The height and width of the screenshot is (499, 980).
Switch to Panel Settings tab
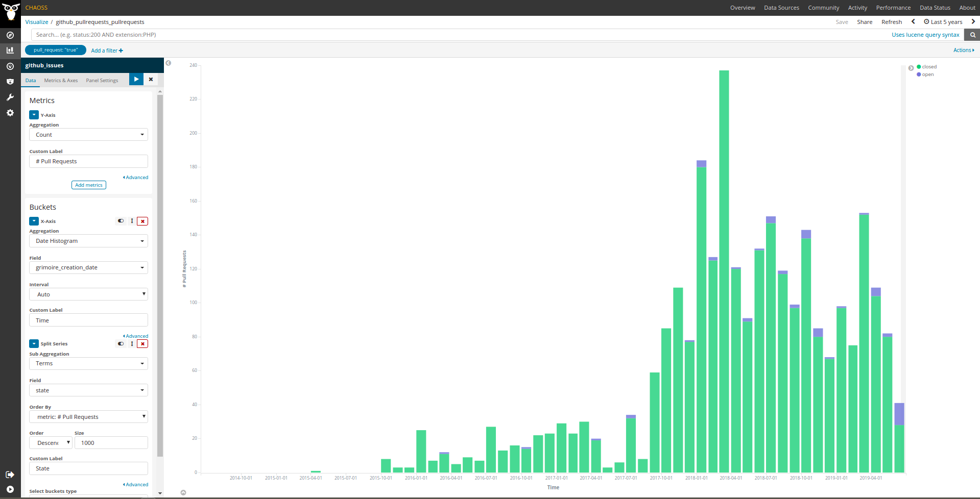pyautogui.click(x=102, y=80)
